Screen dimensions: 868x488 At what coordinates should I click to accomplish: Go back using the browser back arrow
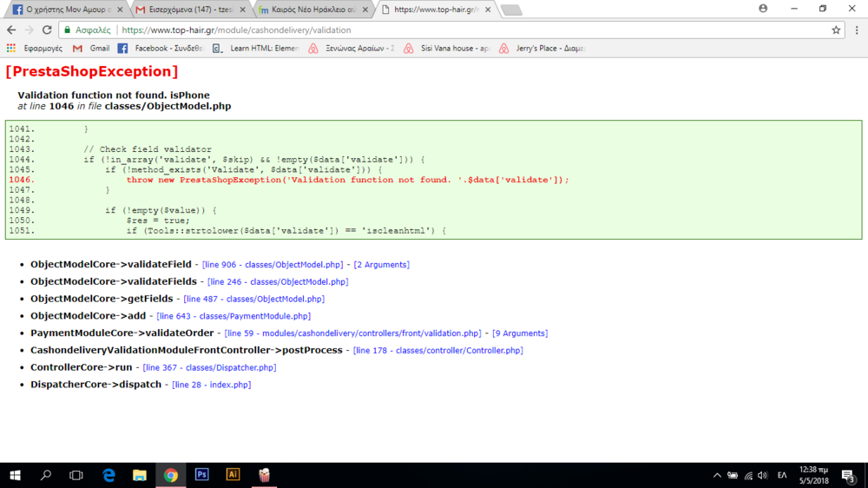click(x=11, y=30)
